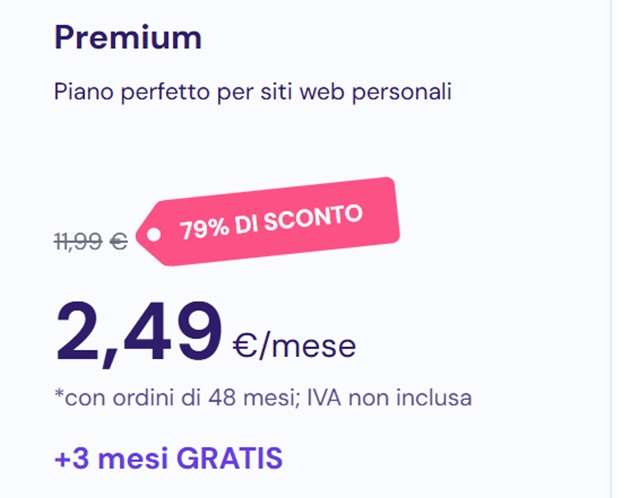Screen dimensions: 640x498
Task: Click the crossed-out 11,99 € price
Action: click(90, 240)
